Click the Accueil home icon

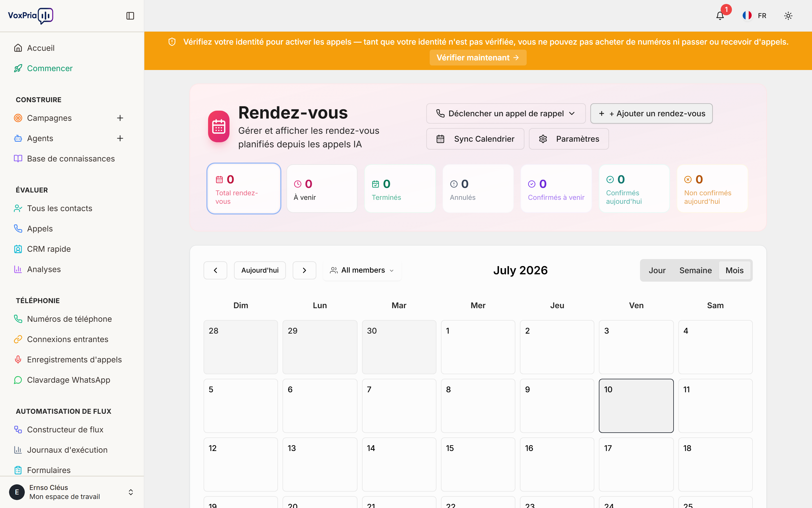tap(18, 48)
